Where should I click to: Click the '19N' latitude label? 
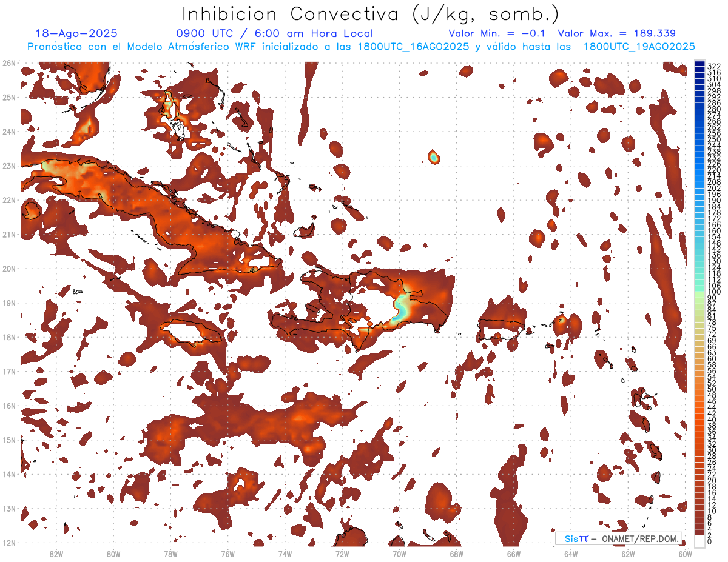point(8,303)
